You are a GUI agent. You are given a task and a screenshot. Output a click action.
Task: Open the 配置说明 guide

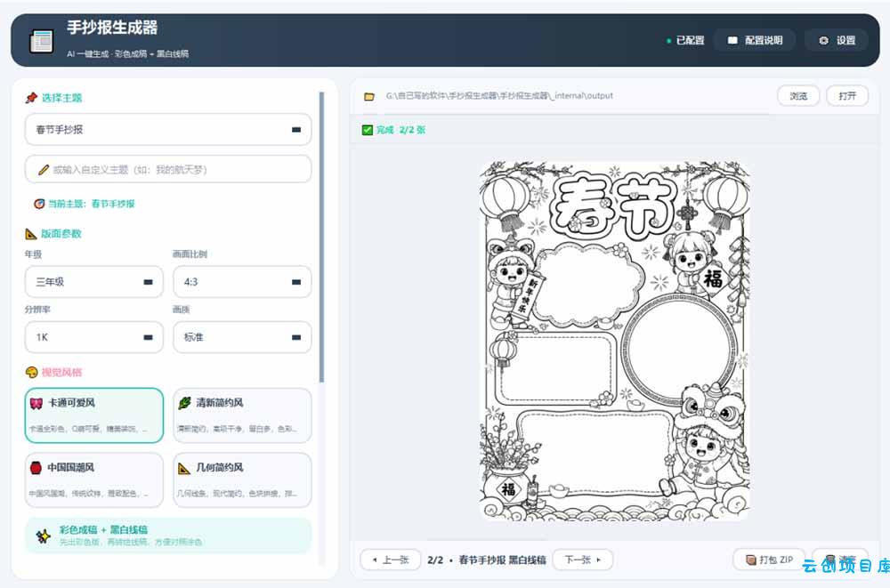click(x=755, y=40)
